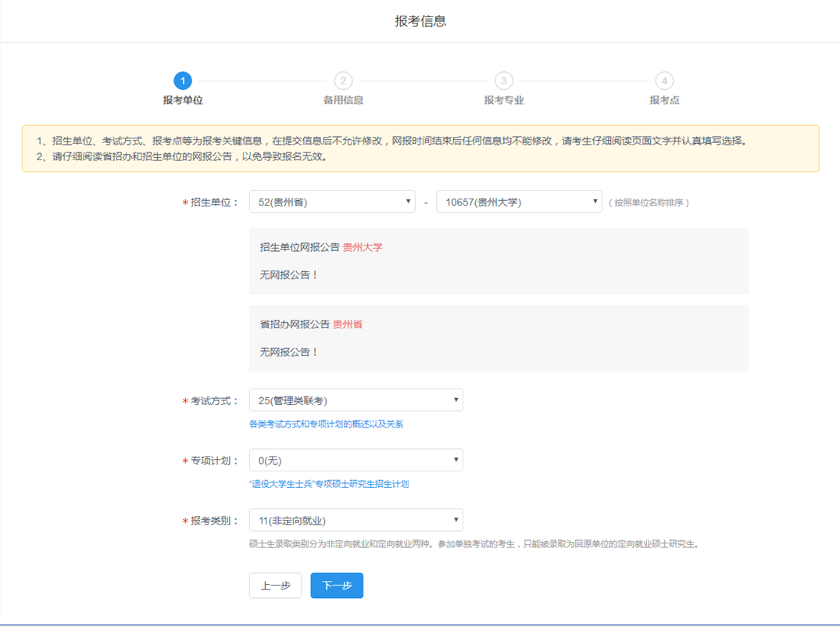Image resolution: width=840 pixels, height=627 pixels.
Task: Click step 2 circle 备用信息
Action: [x=343, y=81]
